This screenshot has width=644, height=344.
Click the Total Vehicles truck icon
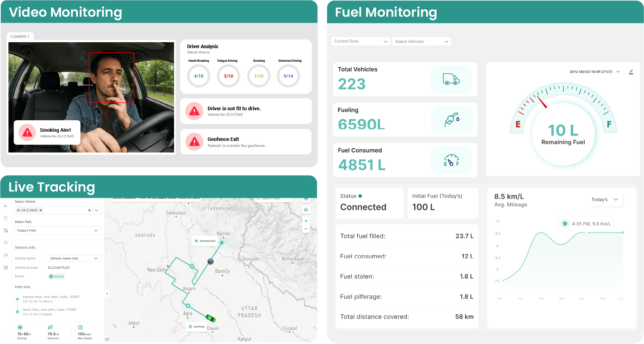click(451, 79)
